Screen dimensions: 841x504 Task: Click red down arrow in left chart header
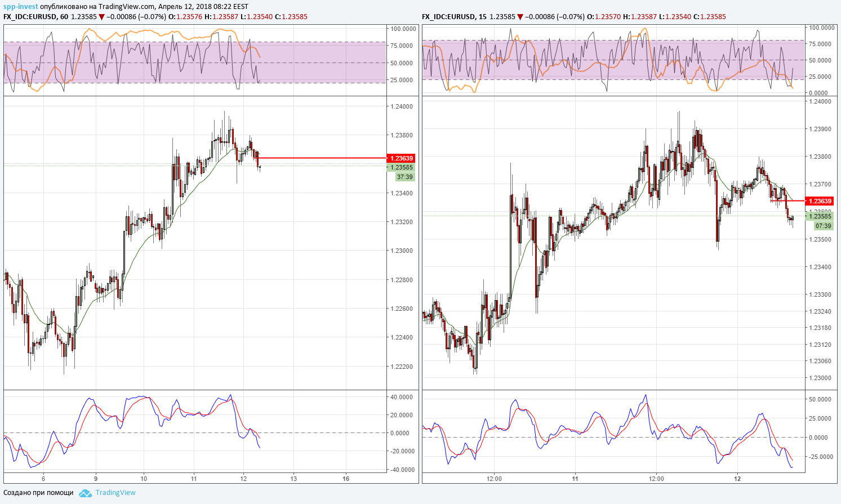pos(101,17)
